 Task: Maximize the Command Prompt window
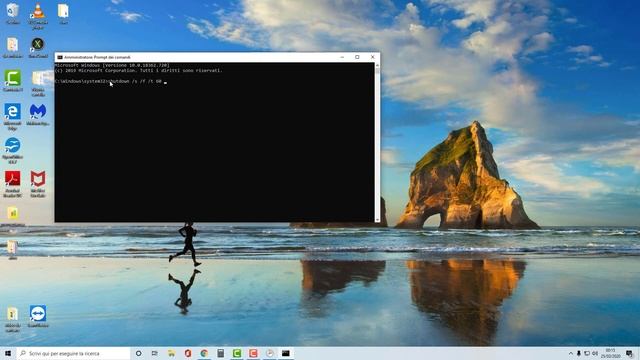pos(357,57)
